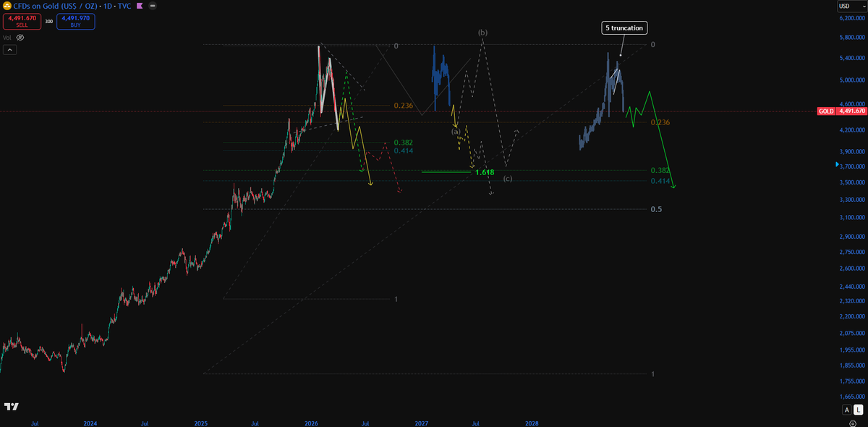This screenshot has height=427, width=868.
Task: Click the red GOLD price axis label
Action: coord(825,111)
